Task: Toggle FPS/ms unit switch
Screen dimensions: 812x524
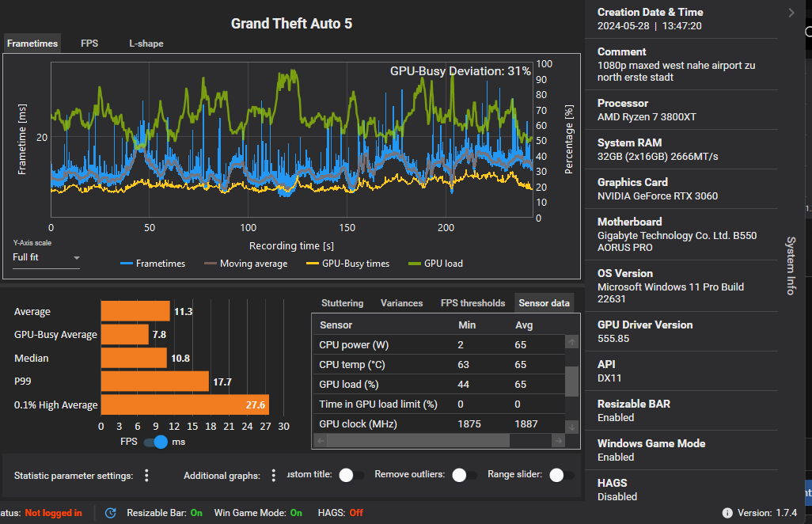Action: pos(156,442)
